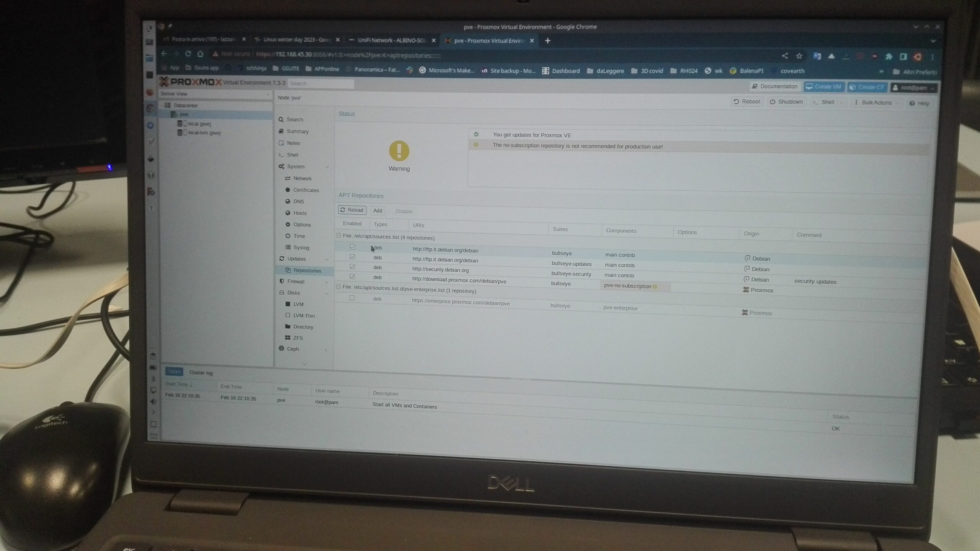Viewport: 980px width, 551px height.
Task: Click the Create CT button
Action: [867, 87]
